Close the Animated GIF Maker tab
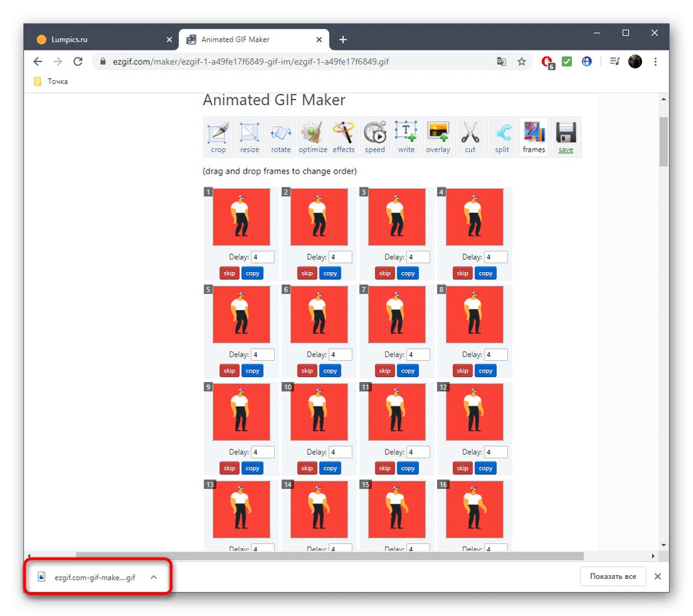The width and height of the screenshot is (693, 616). 319,40
